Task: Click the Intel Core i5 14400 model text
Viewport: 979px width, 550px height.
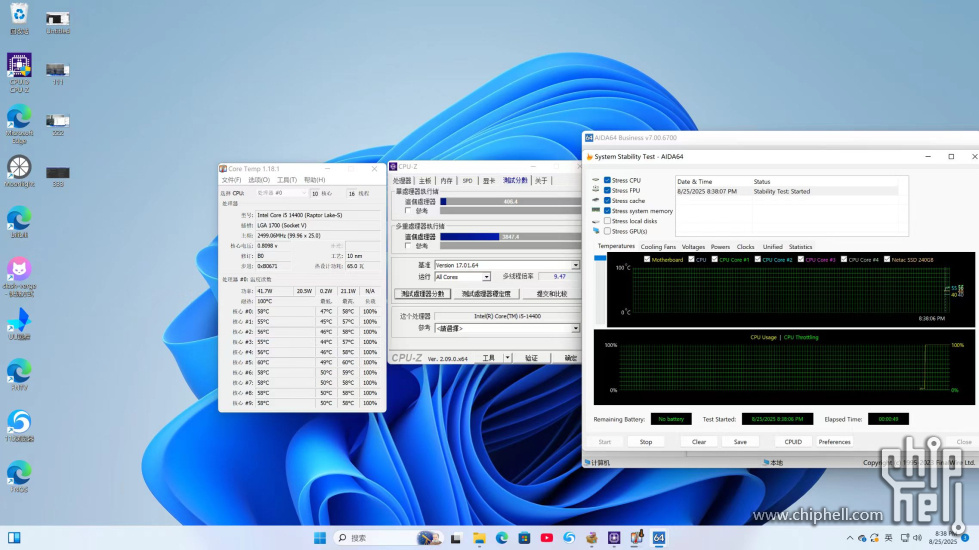Action: (x=299, y=215)
